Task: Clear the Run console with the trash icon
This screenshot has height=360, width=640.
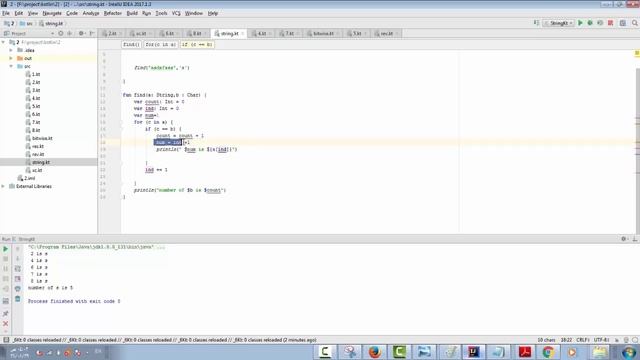Action: pos(18,299)
